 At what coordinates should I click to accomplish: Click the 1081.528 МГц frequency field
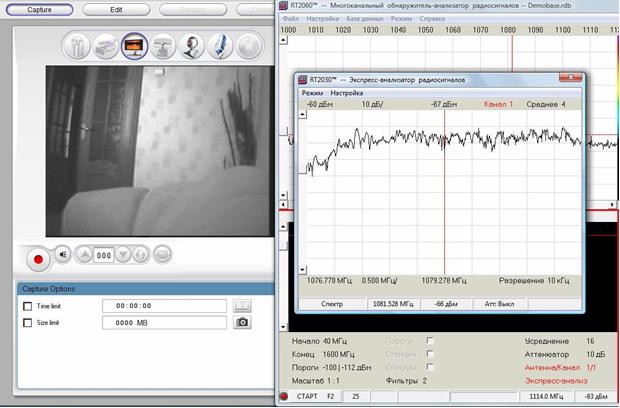click(393, 304)
